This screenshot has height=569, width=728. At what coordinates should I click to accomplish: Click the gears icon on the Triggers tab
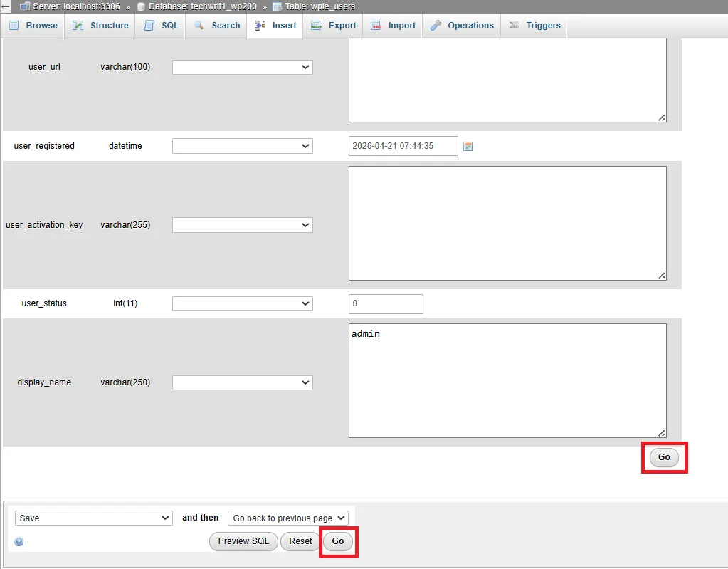click(x=515, y=25)
